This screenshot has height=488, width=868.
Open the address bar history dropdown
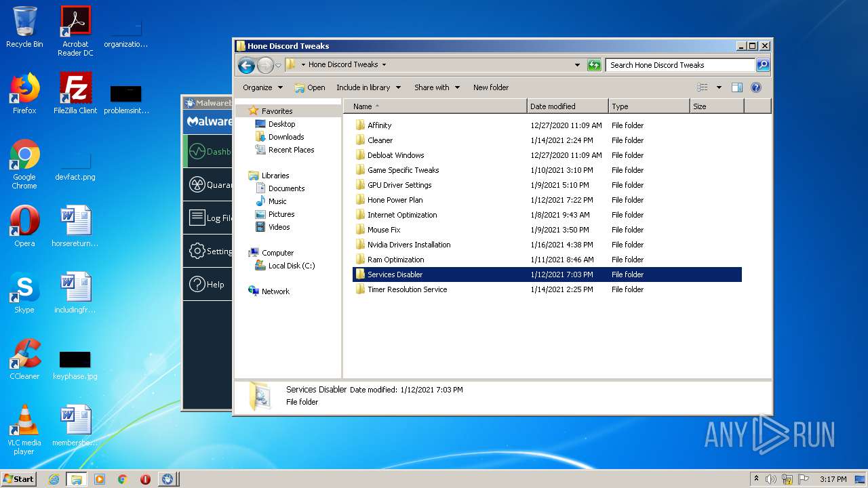pos(577,65)
